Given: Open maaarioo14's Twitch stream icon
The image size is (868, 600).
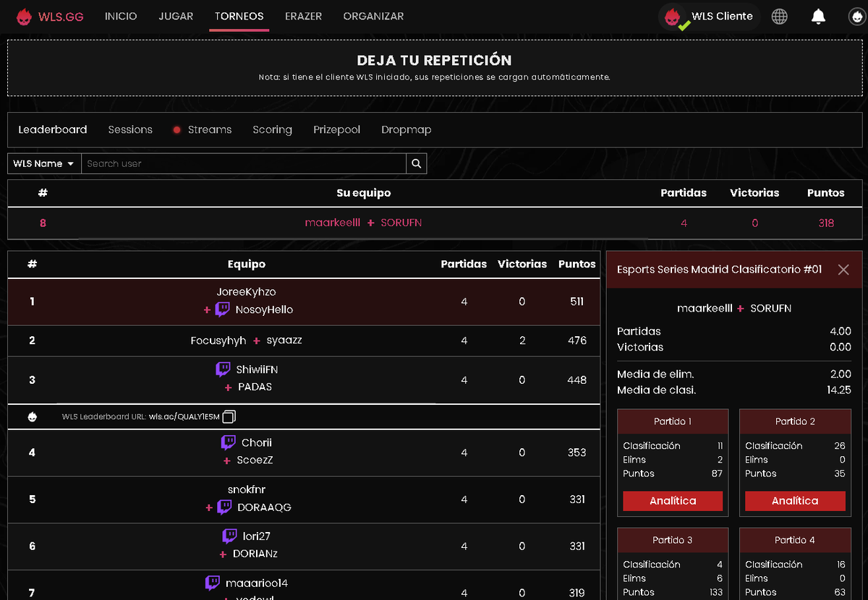Looking at the screenshot, I should (213, 583).
